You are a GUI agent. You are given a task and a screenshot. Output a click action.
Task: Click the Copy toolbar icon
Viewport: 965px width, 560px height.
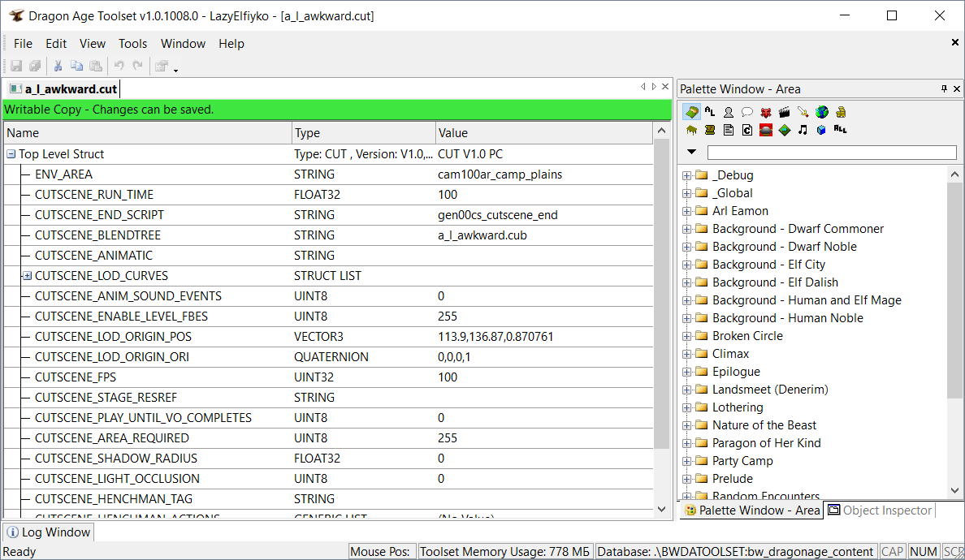click(77, 66)
